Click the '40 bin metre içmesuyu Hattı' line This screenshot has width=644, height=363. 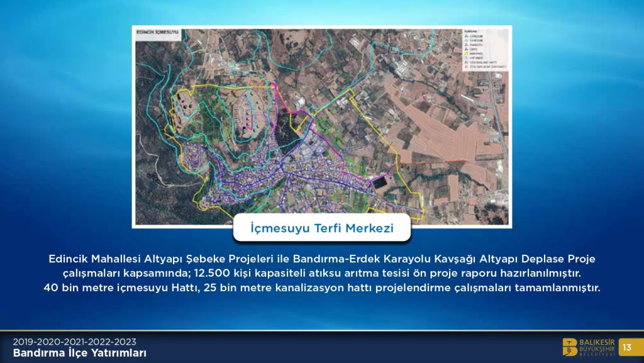pos(322,288)
